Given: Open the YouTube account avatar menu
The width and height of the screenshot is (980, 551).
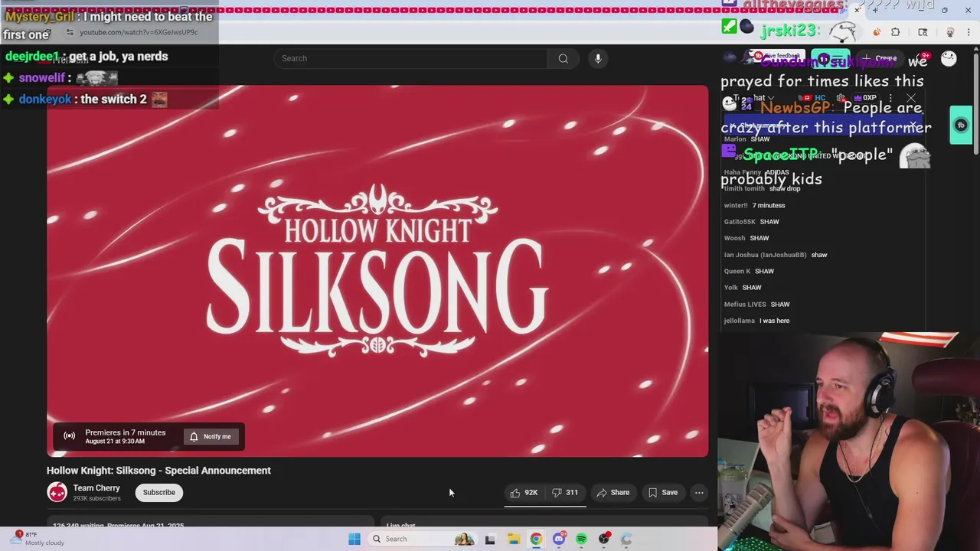Looking at the screenshot, I should 949,58.
